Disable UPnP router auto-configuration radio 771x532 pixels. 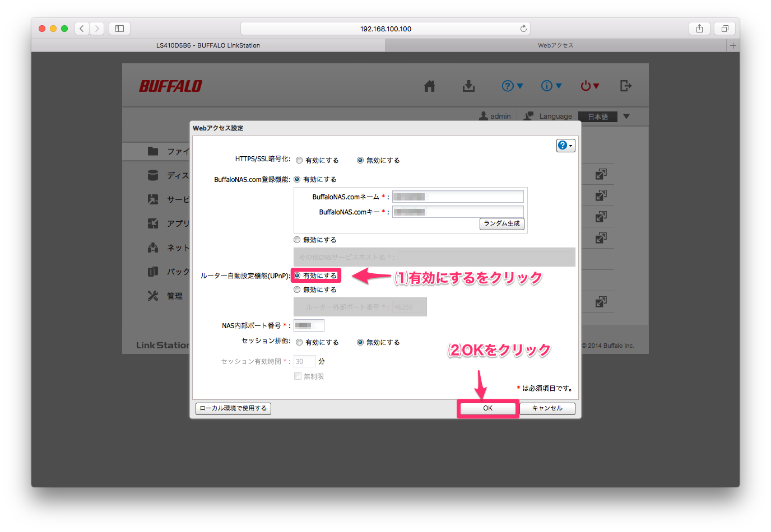[x=297, y=290]
